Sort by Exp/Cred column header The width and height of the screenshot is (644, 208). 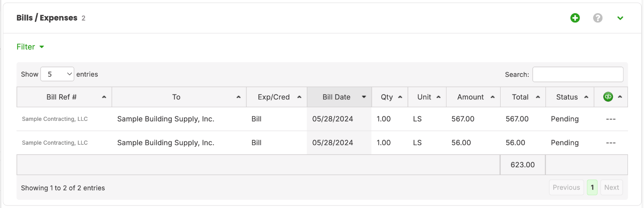click(276, 97)
